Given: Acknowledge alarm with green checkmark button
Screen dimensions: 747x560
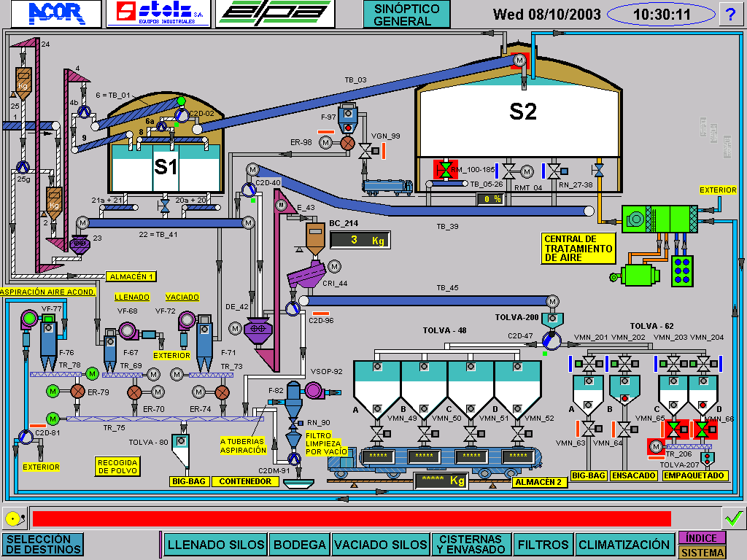Looking at the screenshot, I should coord(732,518).
